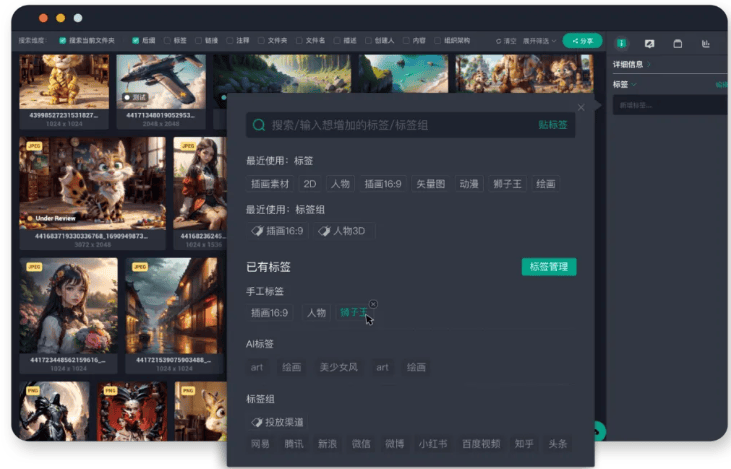Click the tag-group icon beside 人物3D

[323, 231]
